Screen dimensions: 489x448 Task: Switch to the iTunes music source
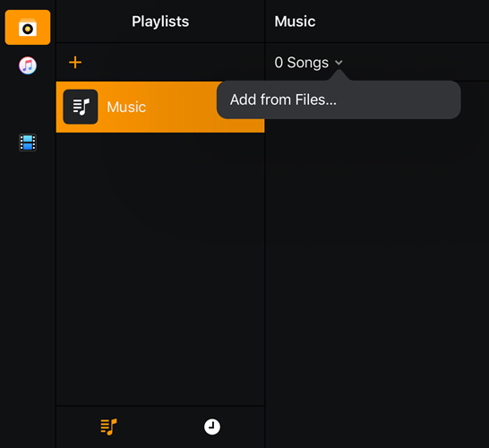click(x=28, y=65)
